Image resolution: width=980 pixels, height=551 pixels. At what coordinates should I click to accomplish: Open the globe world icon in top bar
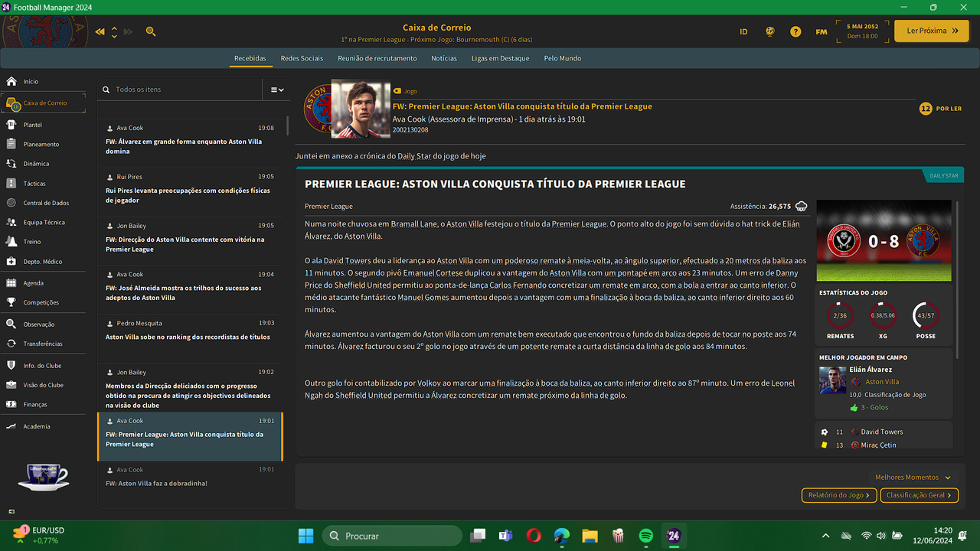770,31
